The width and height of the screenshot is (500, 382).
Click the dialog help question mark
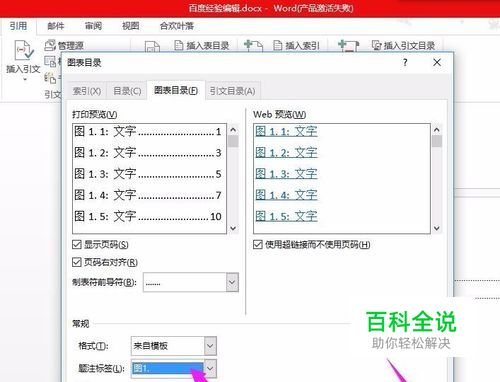coord(405,62)
